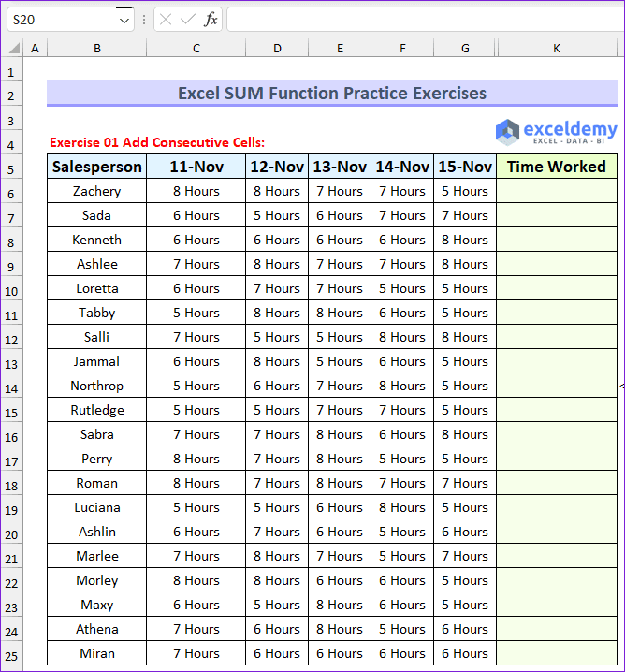Click Sabra's 13-Nov cell with 8 Hours
Screen dimensions: 625x672
click(x=340, y=434)
